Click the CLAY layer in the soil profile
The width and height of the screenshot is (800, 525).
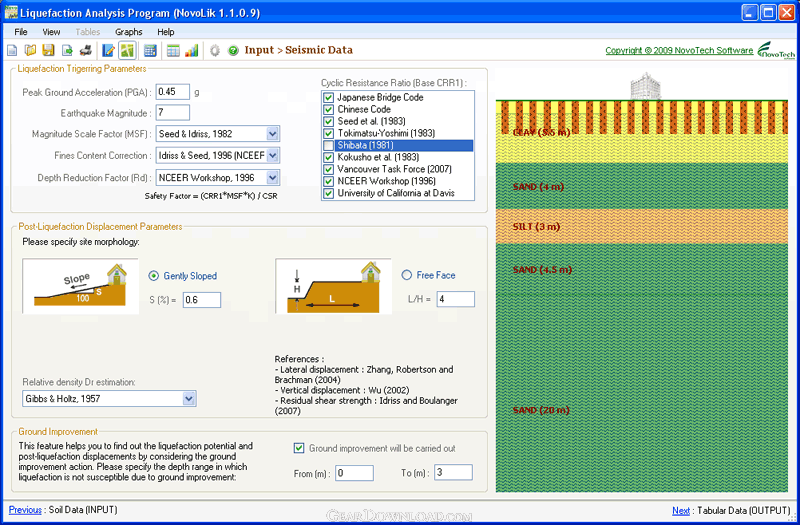[642, 132]
